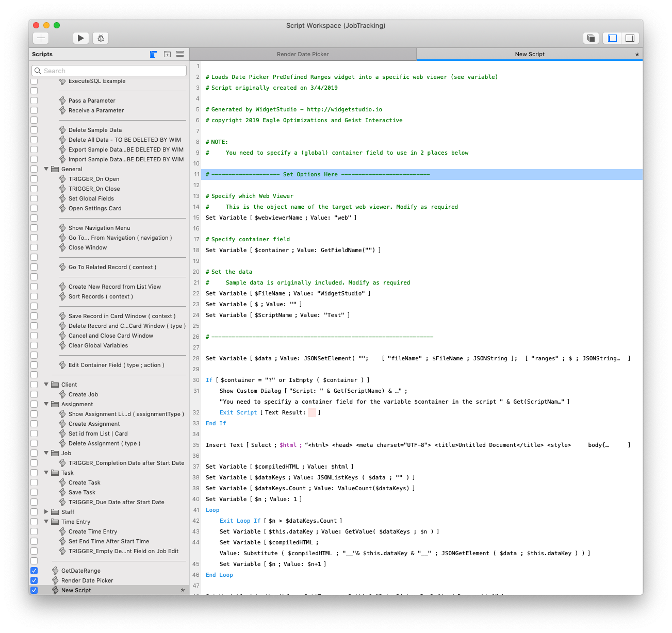Collapse the General folder
Image resolution: width=672 pixels, height=633 pixels.
point(46,169)
